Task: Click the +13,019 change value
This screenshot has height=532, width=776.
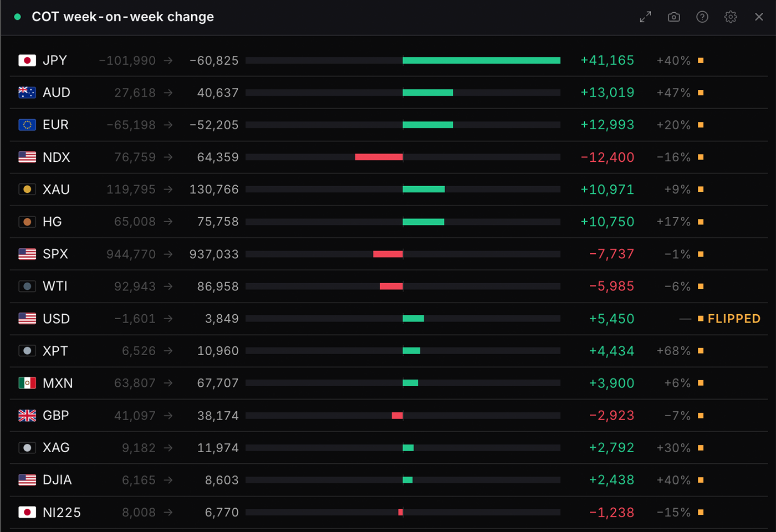Action: pos(607,93)
